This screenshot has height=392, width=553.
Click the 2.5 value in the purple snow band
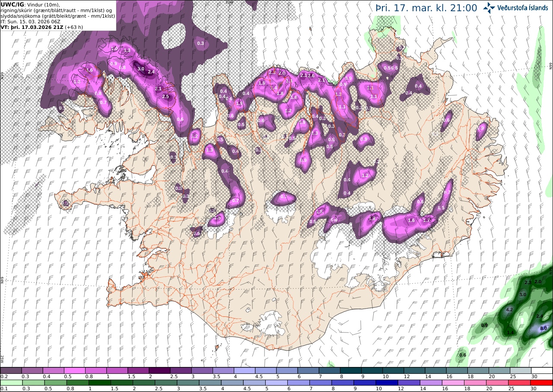pos(165,96)
